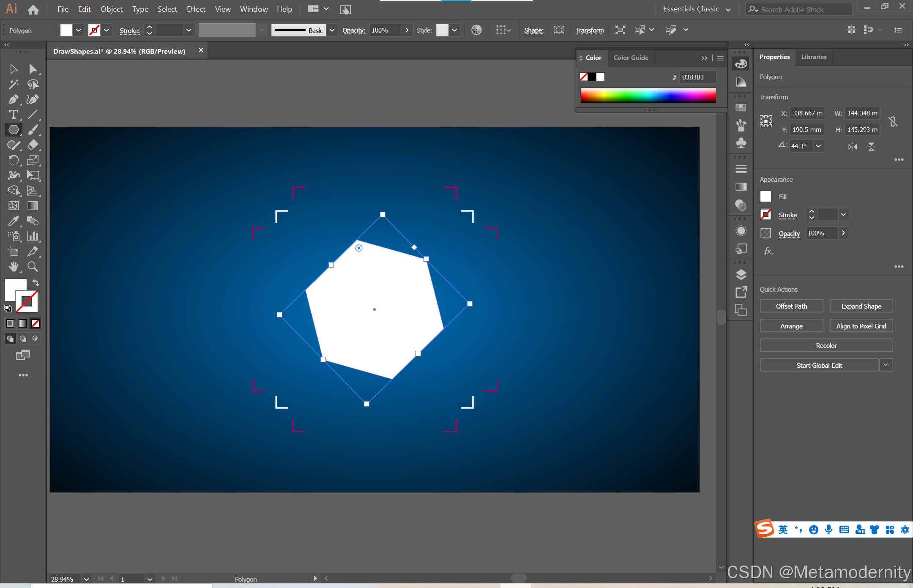Open the Layers panel icon
Viewport: 913px width, 588px height.
(x=741, y=275)
